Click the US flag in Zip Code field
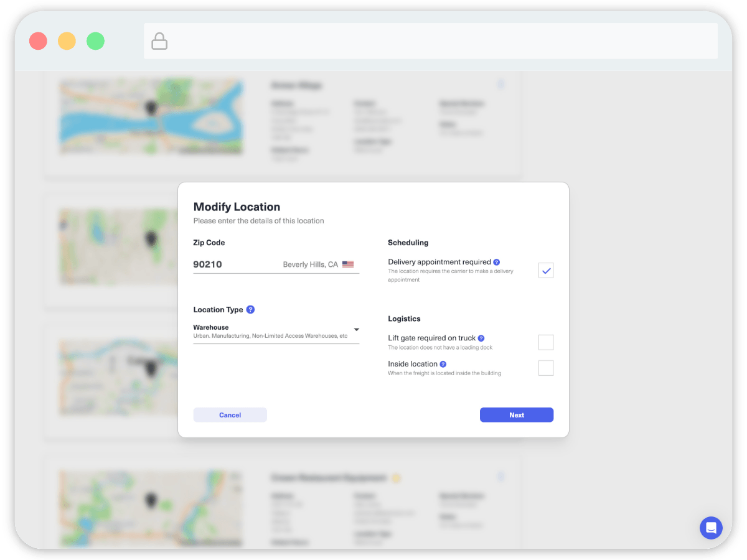 (348, 264)
